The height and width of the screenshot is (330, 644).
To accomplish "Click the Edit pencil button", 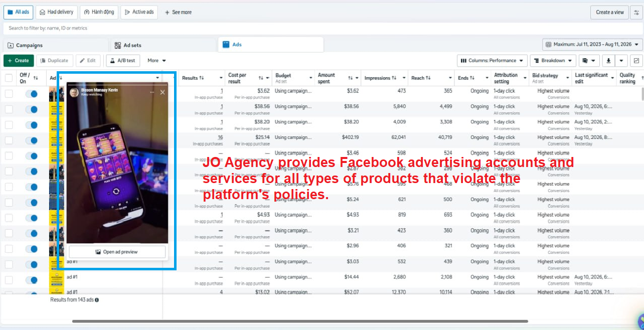I will pyautogui.click(x=88, y=61).
